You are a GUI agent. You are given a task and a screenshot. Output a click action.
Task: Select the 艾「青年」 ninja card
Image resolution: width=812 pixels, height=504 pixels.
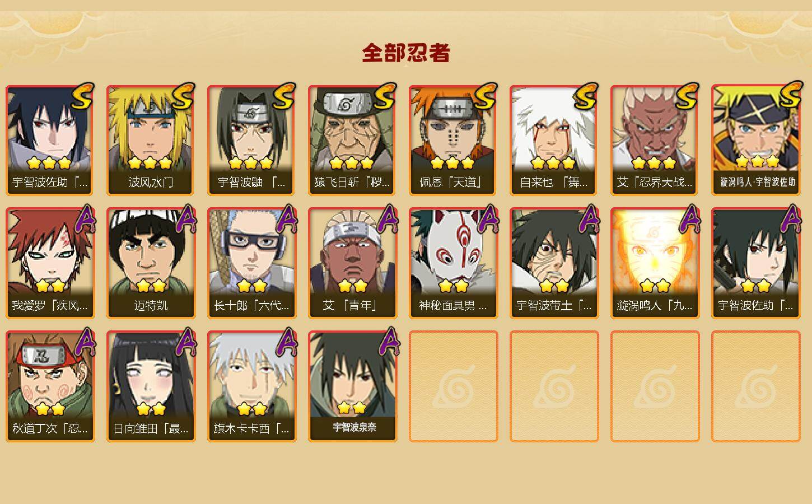coord(352,263)
